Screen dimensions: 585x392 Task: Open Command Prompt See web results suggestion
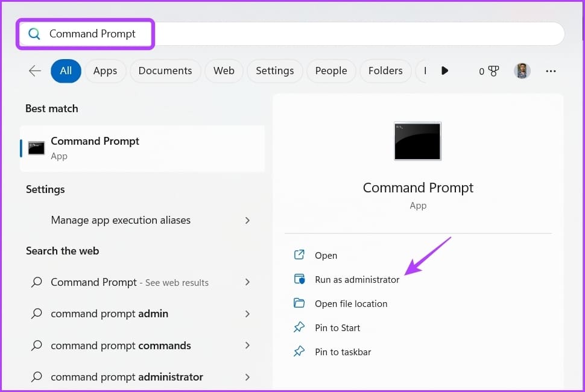[x=140, y=282]
